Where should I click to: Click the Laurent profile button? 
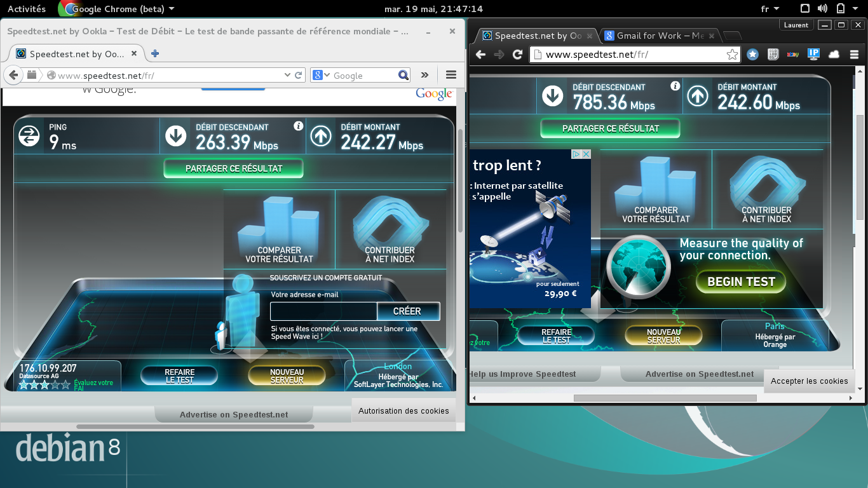coord(796,25)
